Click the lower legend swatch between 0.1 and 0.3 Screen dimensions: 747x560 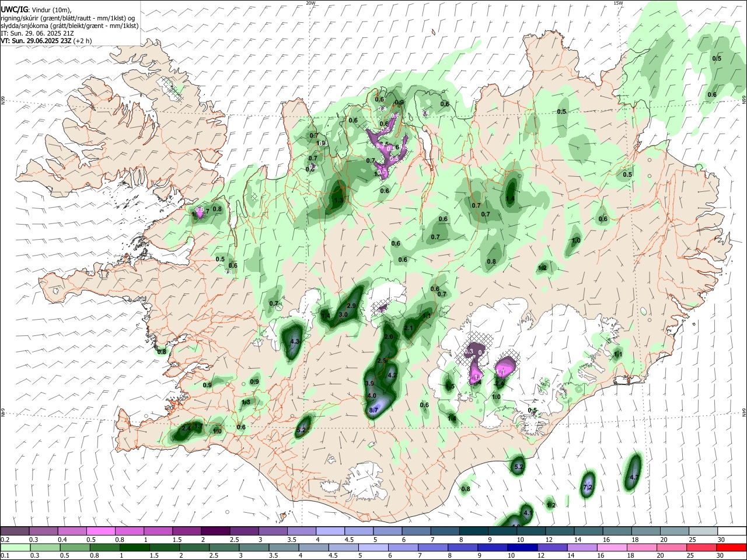pyautogui.click(x=15, y=547)
